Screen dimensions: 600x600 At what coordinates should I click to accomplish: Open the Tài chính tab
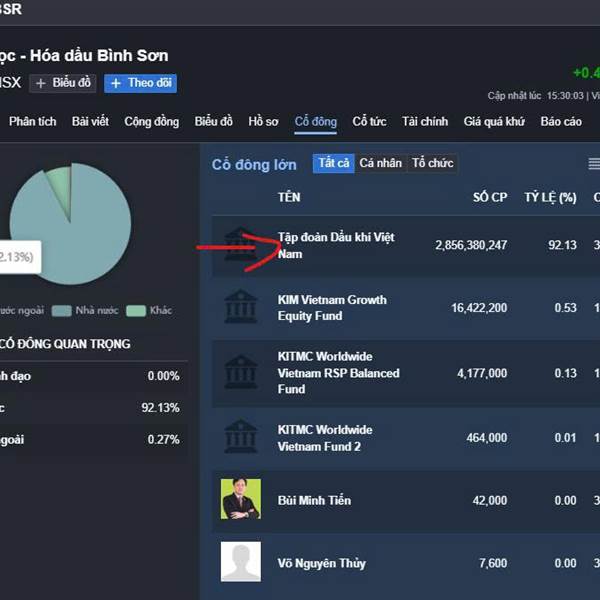coord(425,121)
